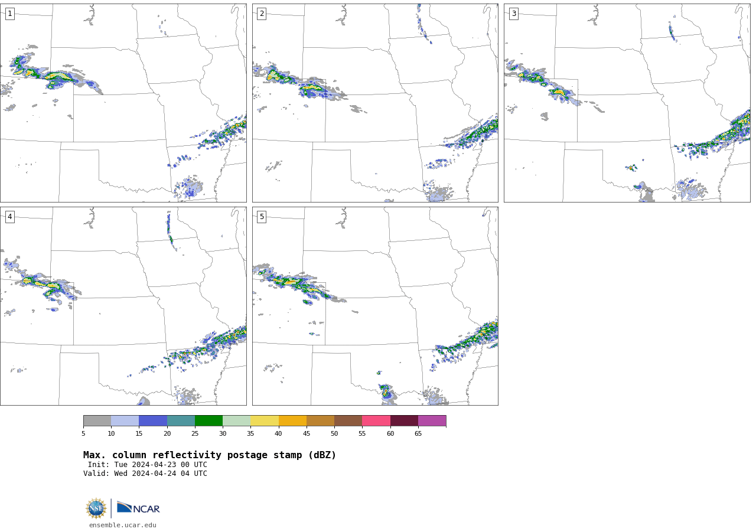The height and width of the screenshot is (532, 756).
Task: Click the orange 40-45 dBZ swatch
Action: tap(292, 420)
